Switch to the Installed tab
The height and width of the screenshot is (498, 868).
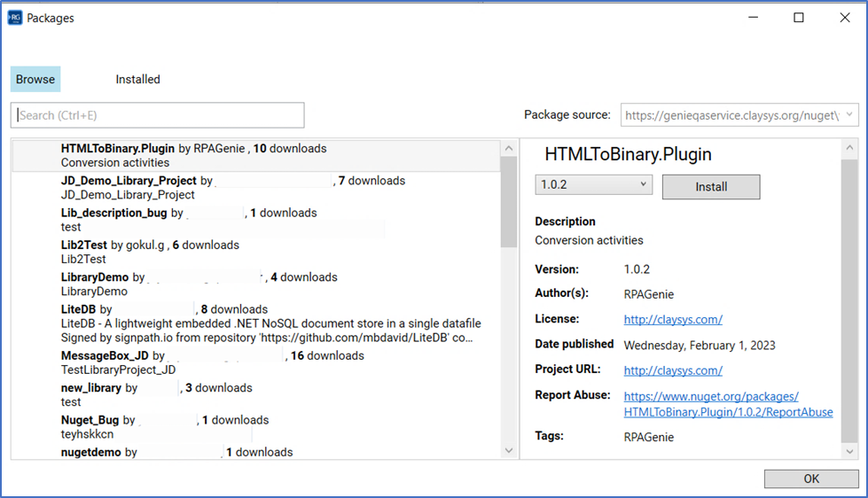137,79
